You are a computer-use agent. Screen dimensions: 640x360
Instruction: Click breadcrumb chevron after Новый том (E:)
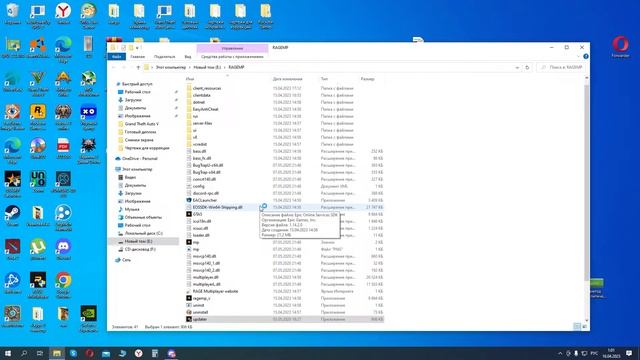(225, 67)
